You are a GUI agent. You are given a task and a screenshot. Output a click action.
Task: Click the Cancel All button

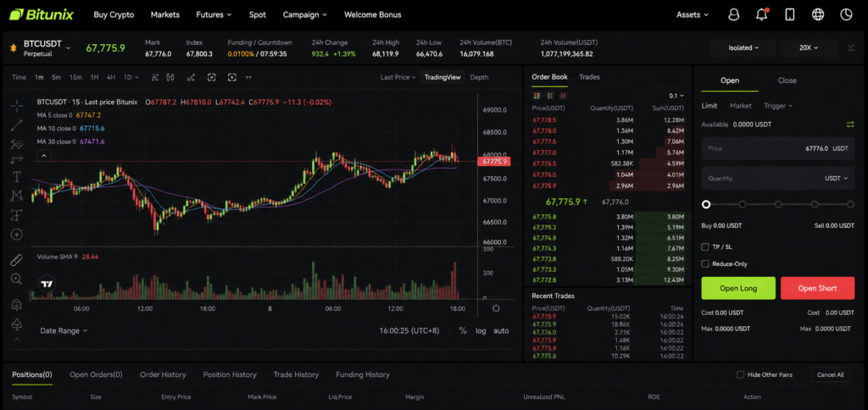(x=831, y=374)
